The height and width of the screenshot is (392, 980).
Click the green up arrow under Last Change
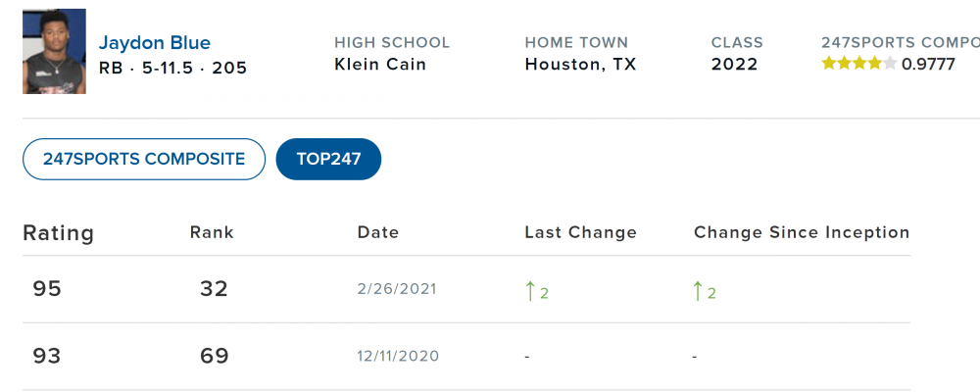pos(531,290)
